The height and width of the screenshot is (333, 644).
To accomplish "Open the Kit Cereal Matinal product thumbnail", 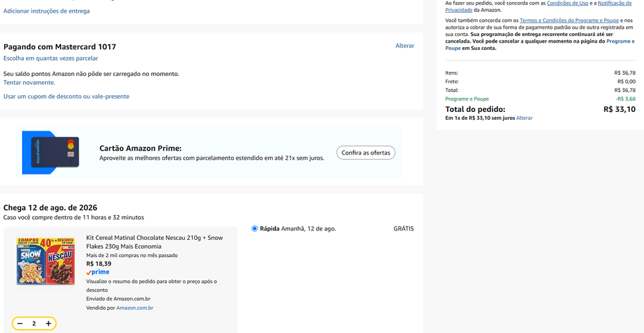I will tap(46, 261).
